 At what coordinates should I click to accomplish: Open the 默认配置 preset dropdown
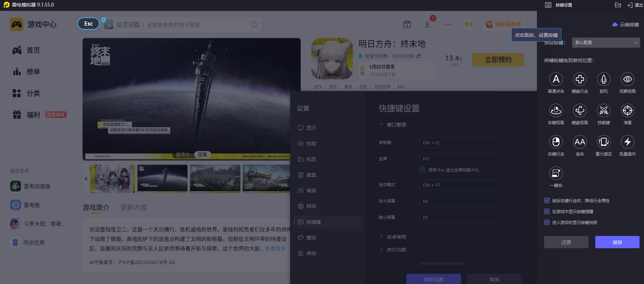point(605,43)
